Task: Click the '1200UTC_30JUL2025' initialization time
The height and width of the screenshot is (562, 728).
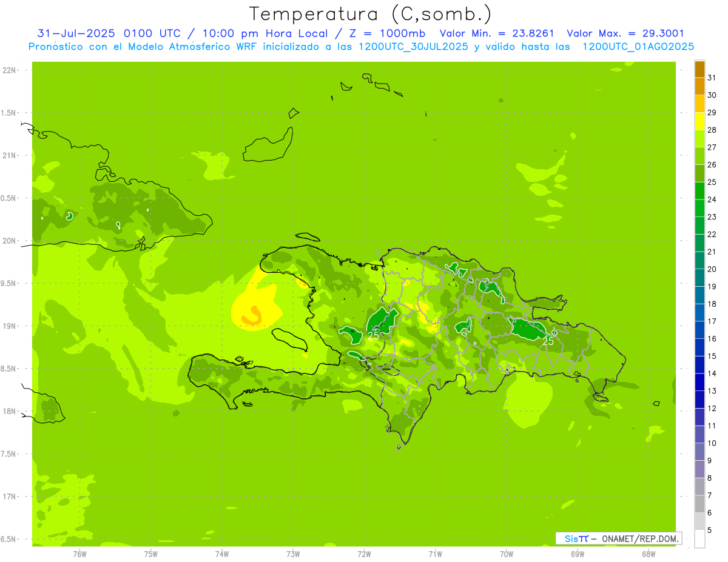Action: [x=413, y=47]
